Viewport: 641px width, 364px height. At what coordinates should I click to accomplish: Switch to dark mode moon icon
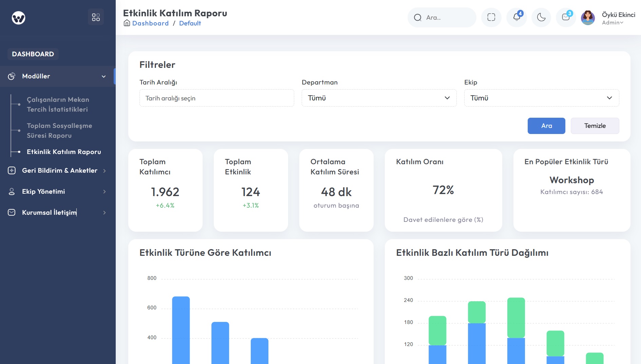541,17
